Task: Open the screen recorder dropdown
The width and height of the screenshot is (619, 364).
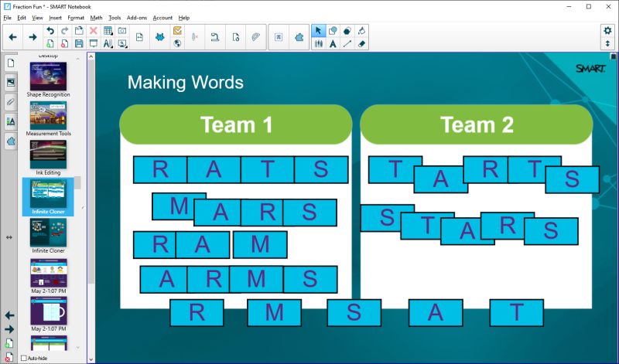Action: 122,43
